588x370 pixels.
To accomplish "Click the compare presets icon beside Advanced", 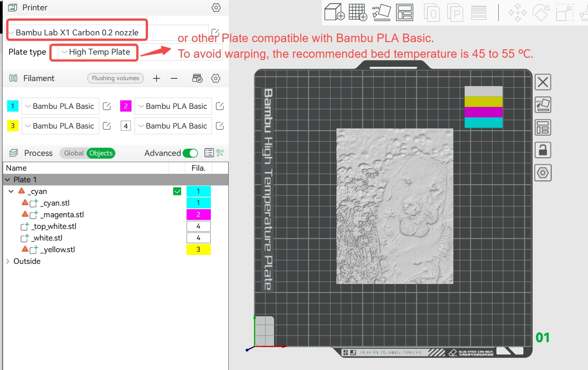I will 220,153.
